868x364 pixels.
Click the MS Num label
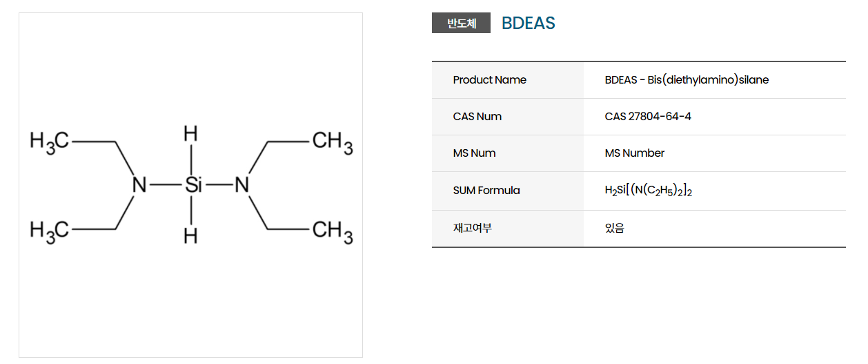pos(474,153)
